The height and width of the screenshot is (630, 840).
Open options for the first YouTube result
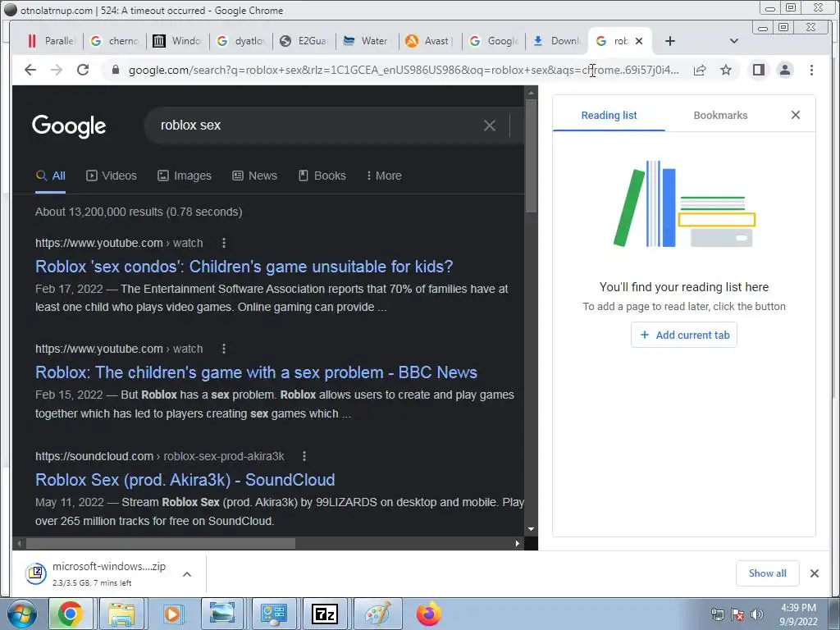[x=224, y=243]
